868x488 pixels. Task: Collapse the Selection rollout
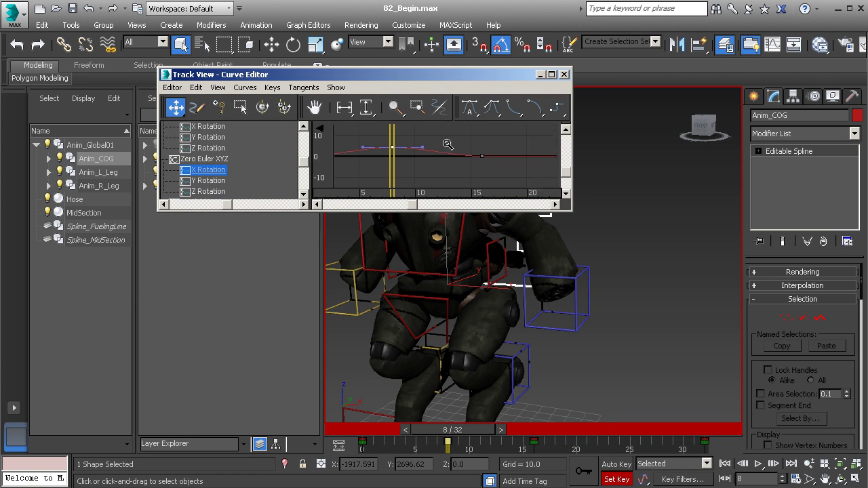pyautogui.click(x=802, y=299)
